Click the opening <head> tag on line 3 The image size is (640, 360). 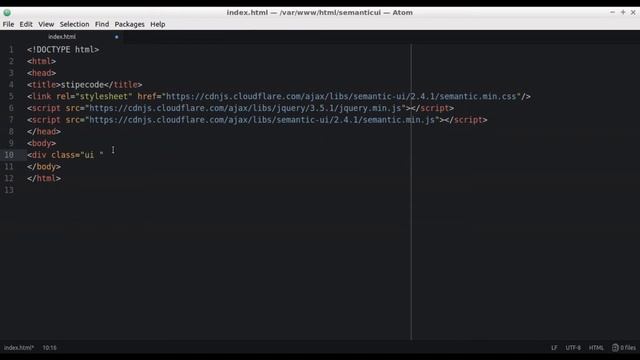(41, 73)
